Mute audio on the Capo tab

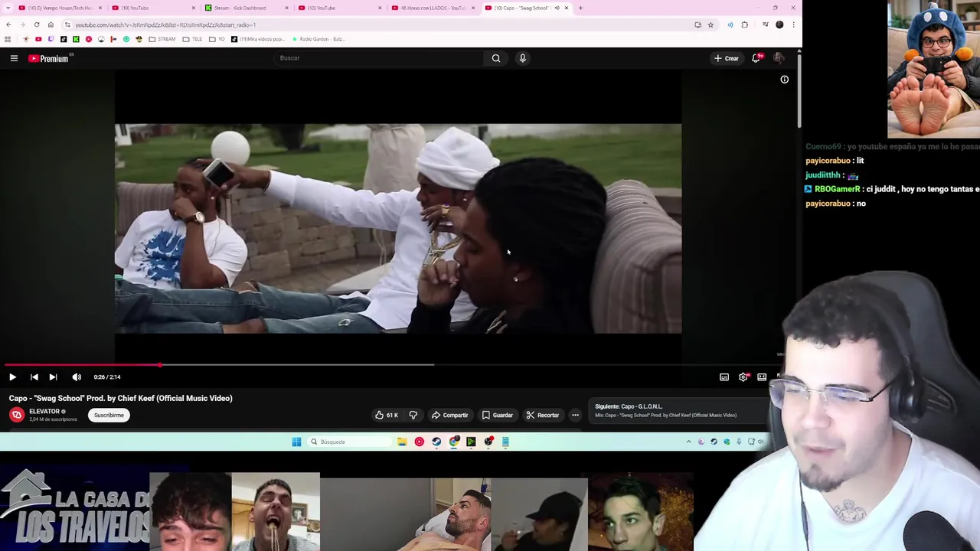tap(557, 8)
